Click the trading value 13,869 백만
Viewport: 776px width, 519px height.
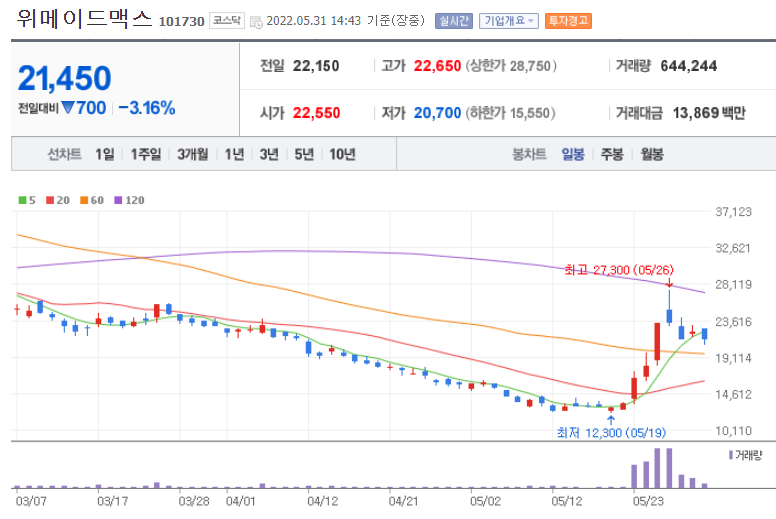point(709,113)
